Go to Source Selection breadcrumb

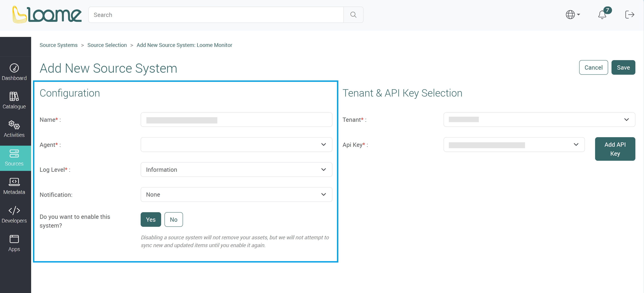coord(107,45)
